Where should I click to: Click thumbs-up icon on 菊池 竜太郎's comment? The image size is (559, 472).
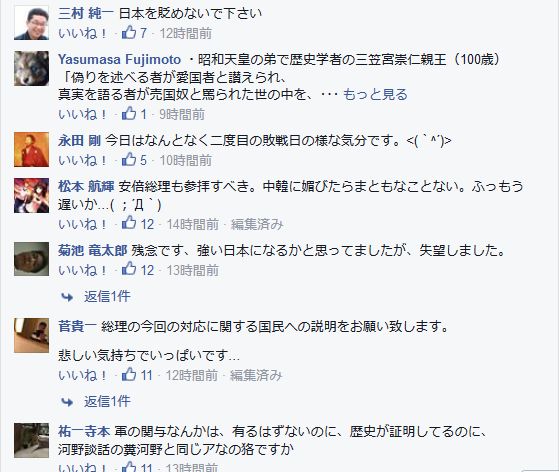tap(129, 269)
